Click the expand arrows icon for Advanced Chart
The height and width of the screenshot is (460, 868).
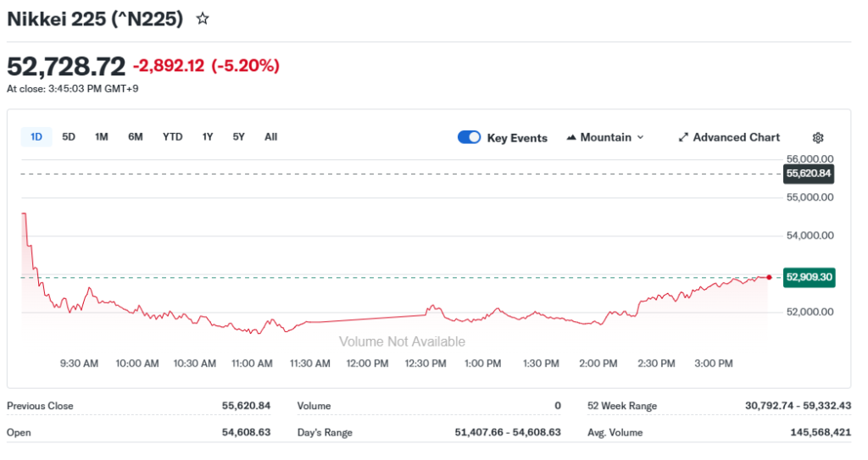683,137
